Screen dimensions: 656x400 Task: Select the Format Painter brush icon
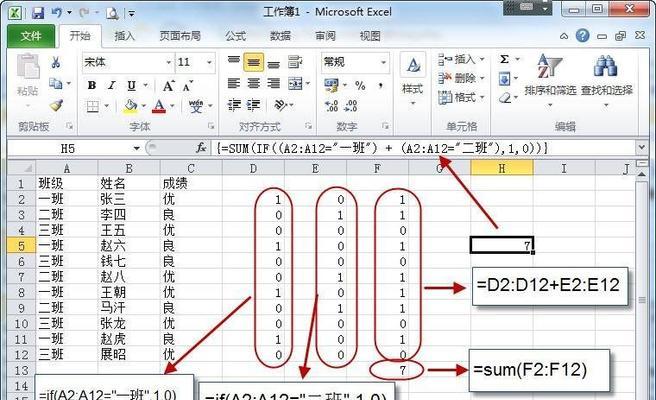[56, 105]
